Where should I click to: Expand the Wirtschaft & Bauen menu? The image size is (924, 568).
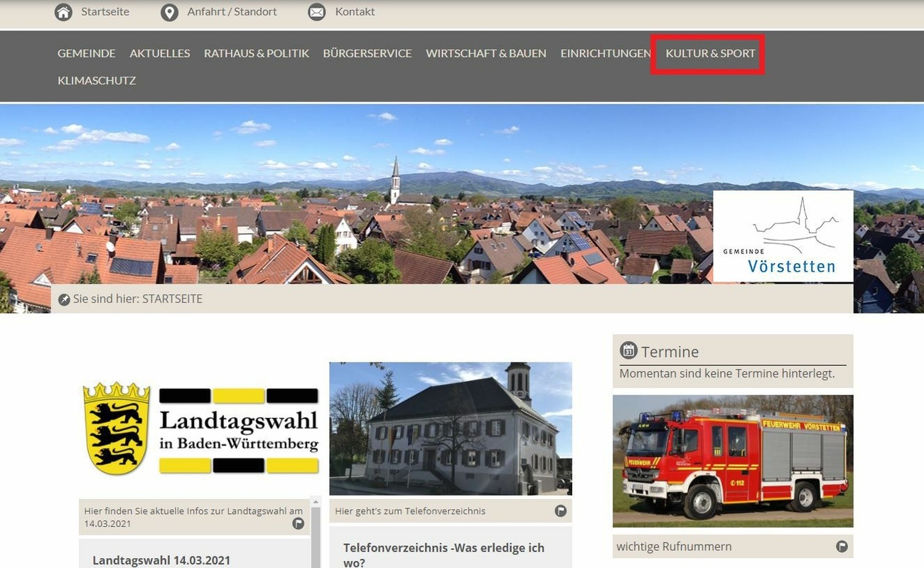[485, 53]
